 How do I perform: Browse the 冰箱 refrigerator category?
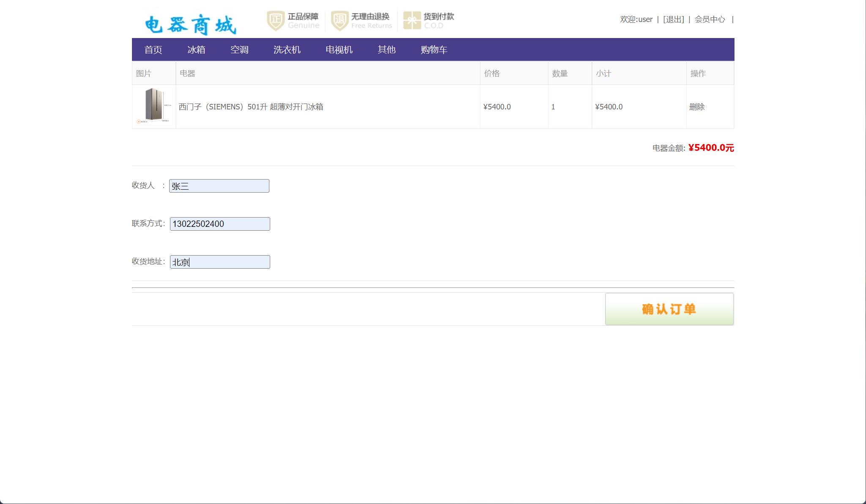[197, 49]
